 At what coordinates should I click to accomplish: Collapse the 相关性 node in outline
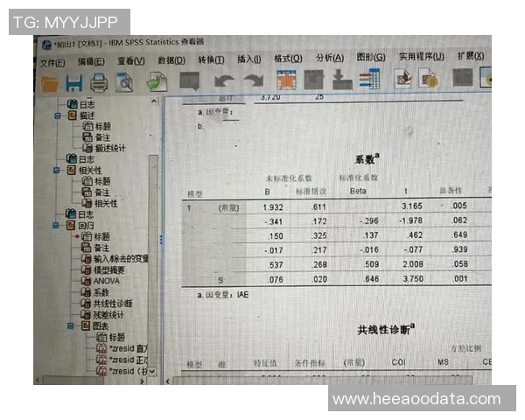[57, 171]
